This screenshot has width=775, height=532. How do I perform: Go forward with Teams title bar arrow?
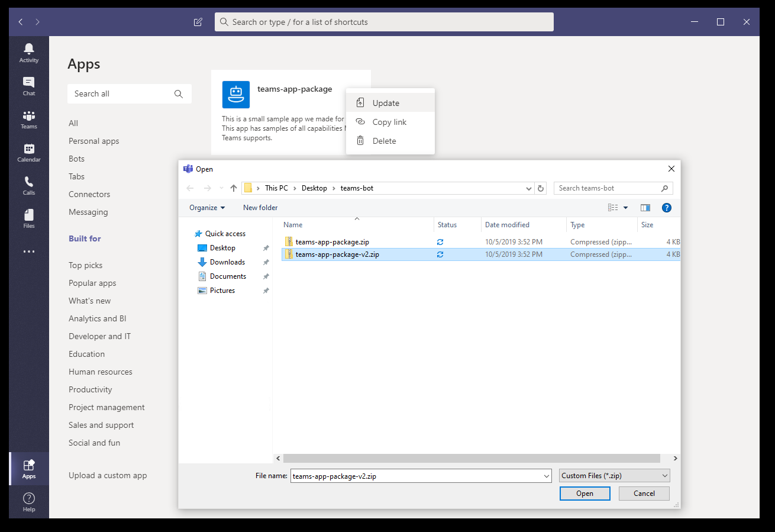click(37, 22)
